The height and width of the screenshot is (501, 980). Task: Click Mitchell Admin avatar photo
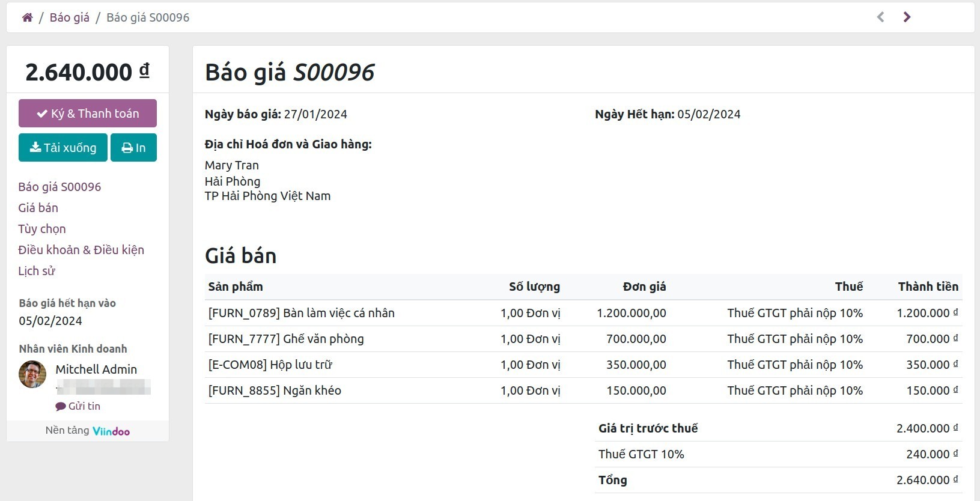click(32, 374)
